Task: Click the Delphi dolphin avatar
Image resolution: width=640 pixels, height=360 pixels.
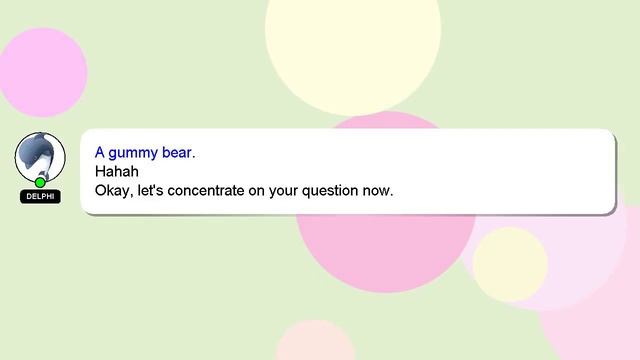Action: pos(40,157)
